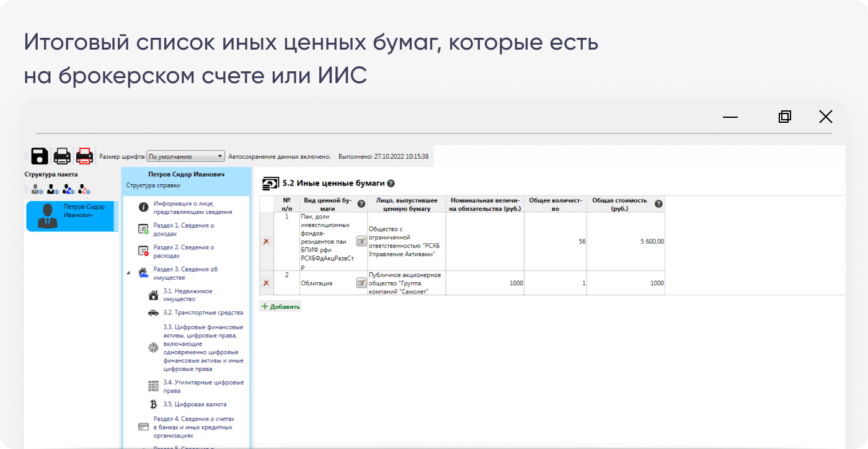Click help icon in Общая стоимость header
This screenshot has width=868, height=449.
point(658,204)
